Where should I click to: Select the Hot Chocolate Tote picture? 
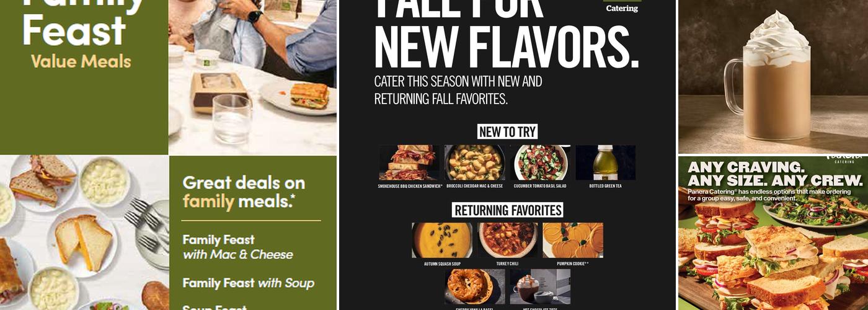pos(540,286)
